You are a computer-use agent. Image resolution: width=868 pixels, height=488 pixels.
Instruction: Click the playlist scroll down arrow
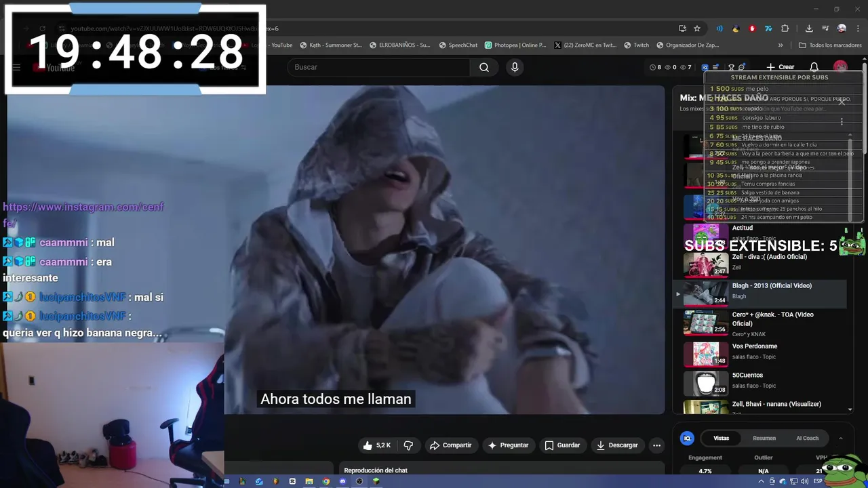850,409
